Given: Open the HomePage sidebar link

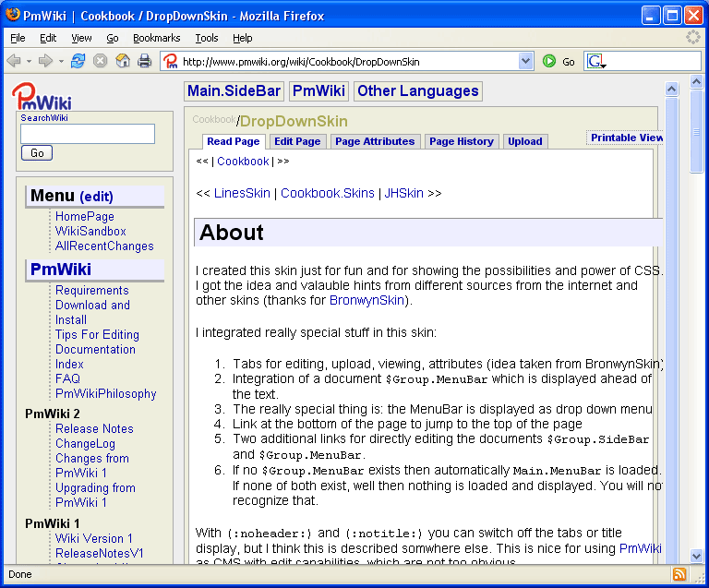Looking at the screenshot, I should tap(85, 217).
